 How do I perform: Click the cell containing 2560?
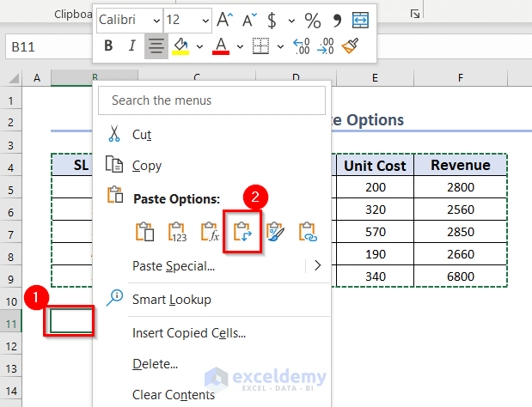point(461,210)
